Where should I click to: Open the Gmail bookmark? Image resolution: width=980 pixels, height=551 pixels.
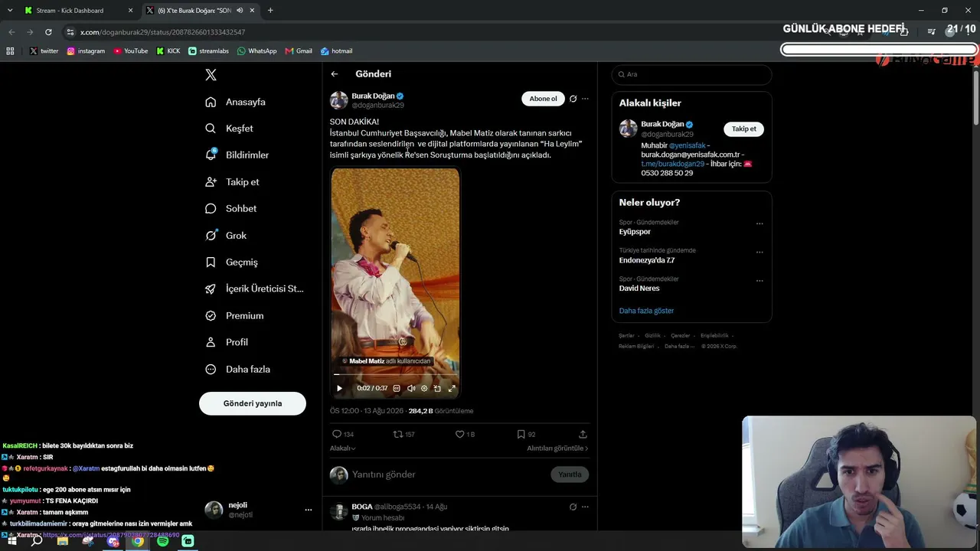tap(299, 51)
